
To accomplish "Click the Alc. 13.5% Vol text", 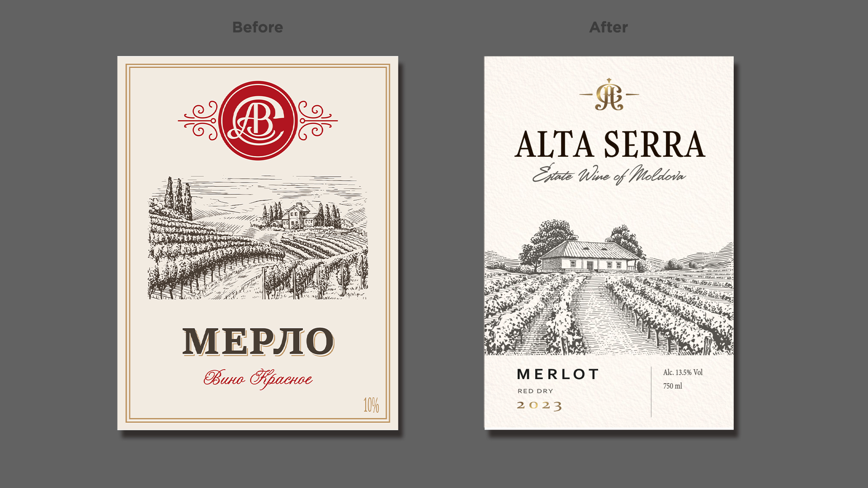I will [x=683, y=372].
